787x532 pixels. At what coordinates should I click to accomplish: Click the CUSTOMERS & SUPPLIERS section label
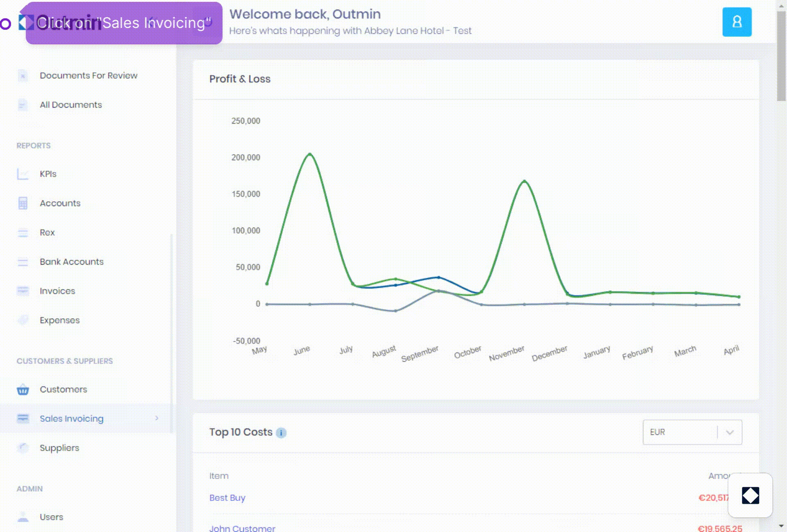(x=65, y=361)
